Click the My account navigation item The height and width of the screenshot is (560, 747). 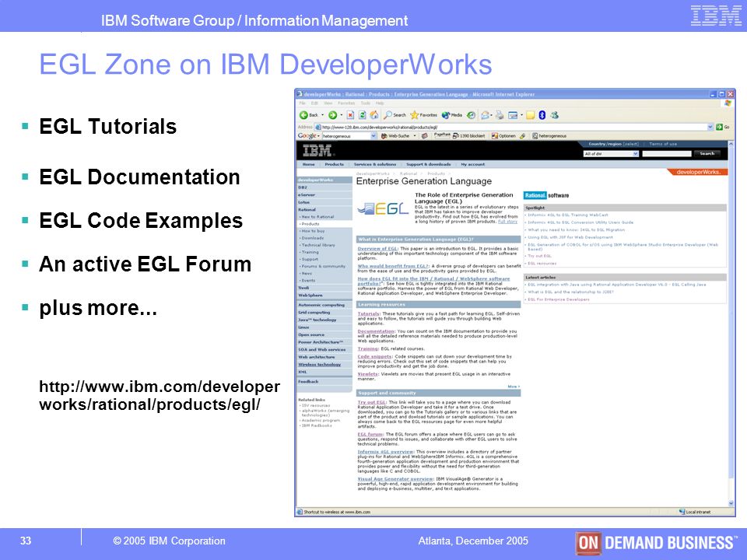pyautogui.click(x=472, y=164)
